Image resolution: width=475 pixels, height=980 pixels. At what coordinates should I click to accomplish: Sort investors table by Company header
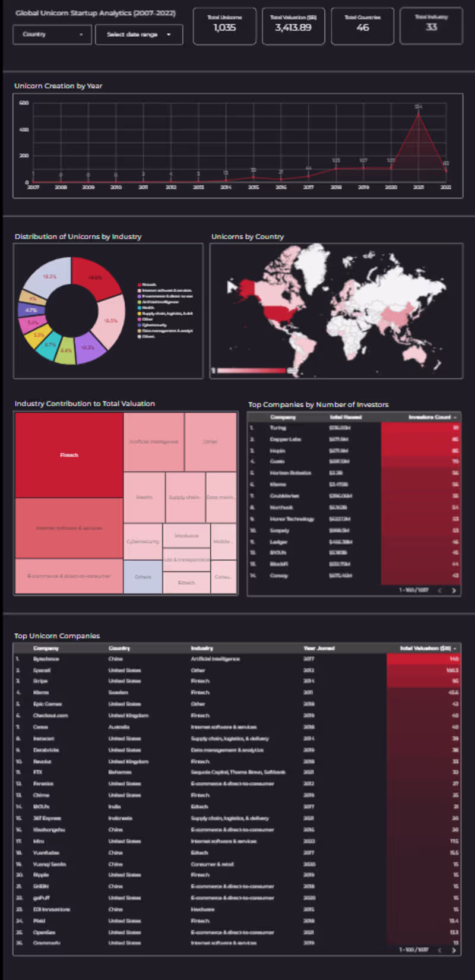point(283,417)
